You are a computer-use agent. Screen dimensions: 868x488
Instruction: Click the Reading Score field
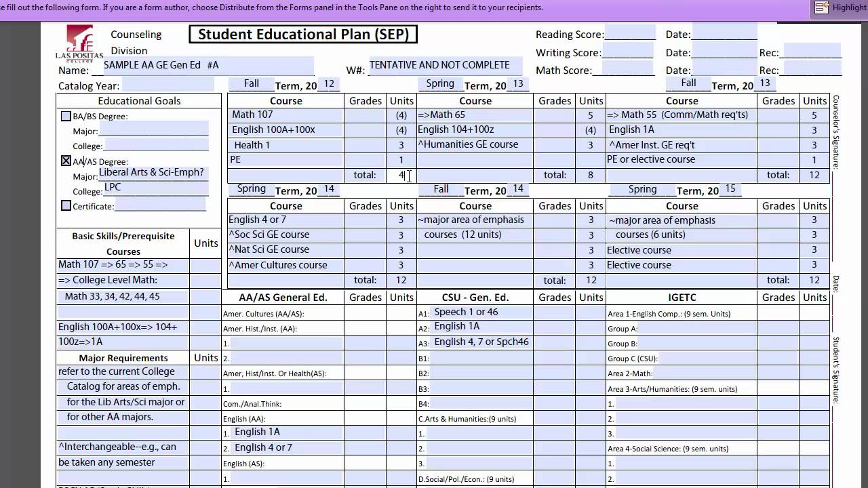tap(629, 33)
